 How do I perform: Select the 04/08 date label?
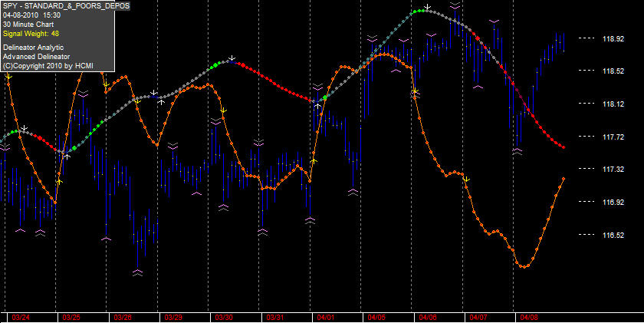coord(529,318)
